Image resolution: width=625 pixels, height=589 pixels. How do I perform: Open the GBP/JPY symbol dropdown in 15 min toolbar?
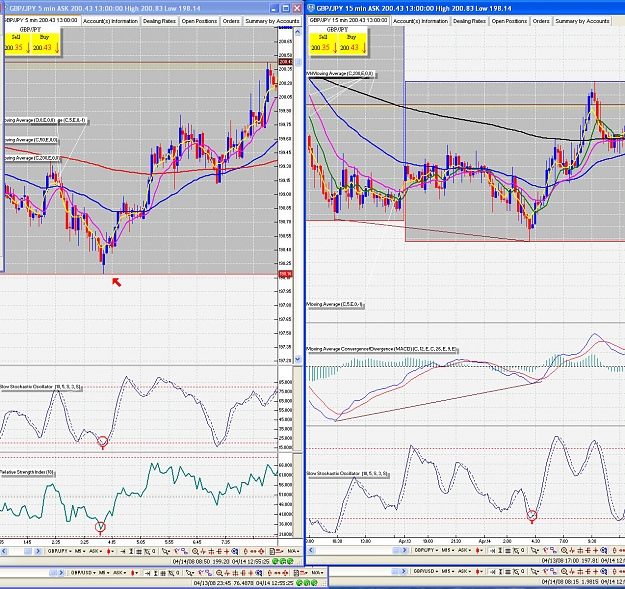[x=426, y=550]
